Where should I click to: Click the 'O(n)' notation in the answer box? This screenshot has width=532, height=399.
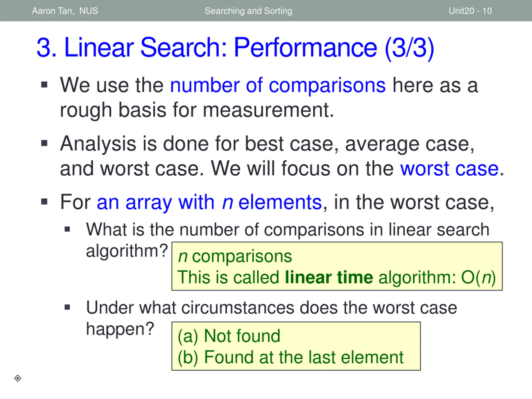[478, 278]
